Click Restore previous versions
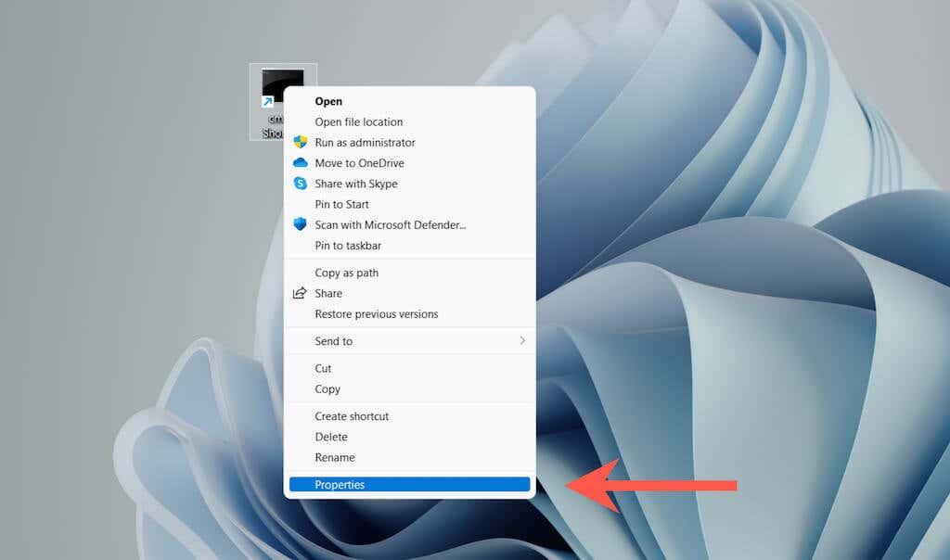 tap(375, 313)
